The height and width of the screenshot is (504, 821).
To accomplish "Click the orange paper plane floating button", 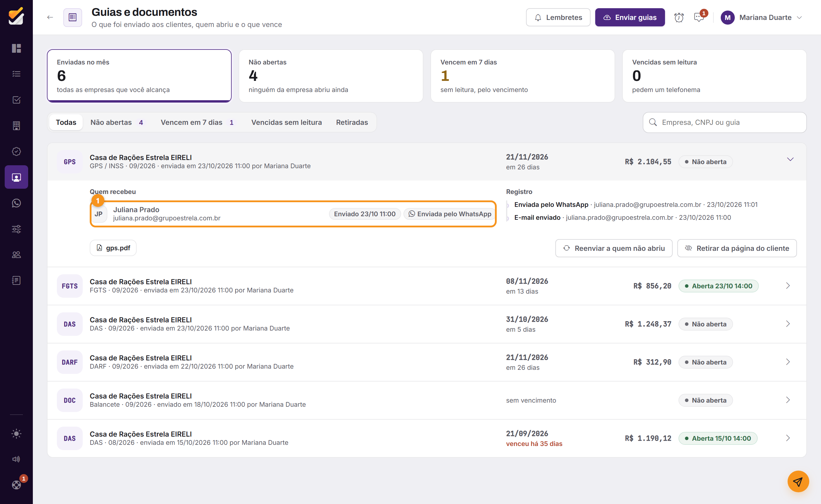I will pos(798,481).
